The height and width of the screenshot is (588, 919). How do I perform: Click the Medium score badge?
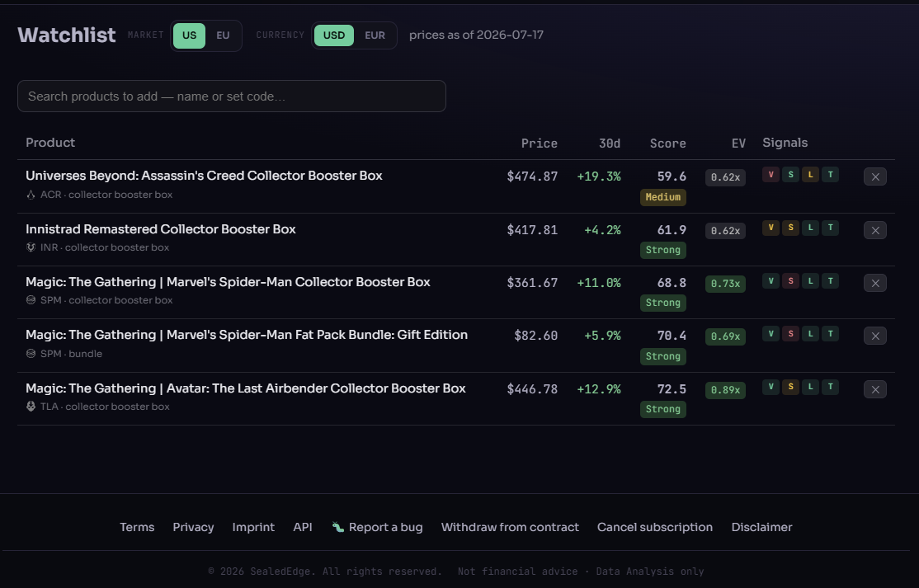pyautogui.click(x=663, y=197)
